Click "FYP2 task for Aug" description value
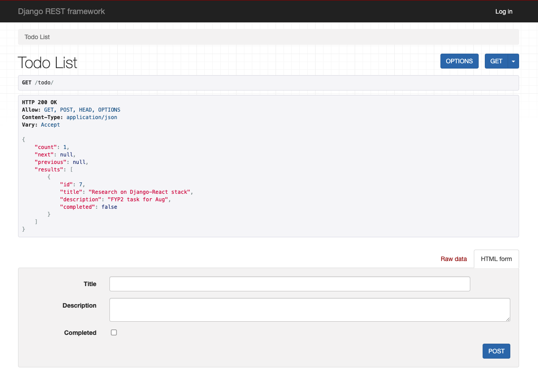The height and width of the screenshot is (392, 538). (x=138, y=200)
